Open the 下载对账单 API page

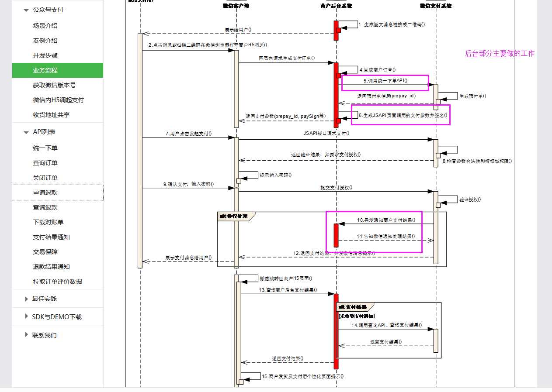click(48, 222)
